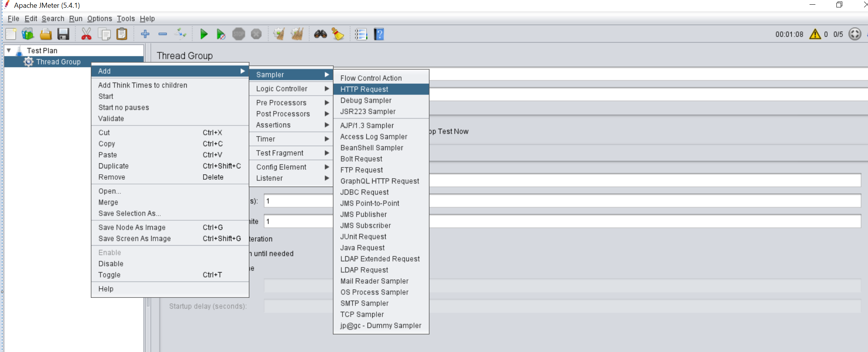Click the green Start run icon
868x352 pixels.
(x=203, y=34)
